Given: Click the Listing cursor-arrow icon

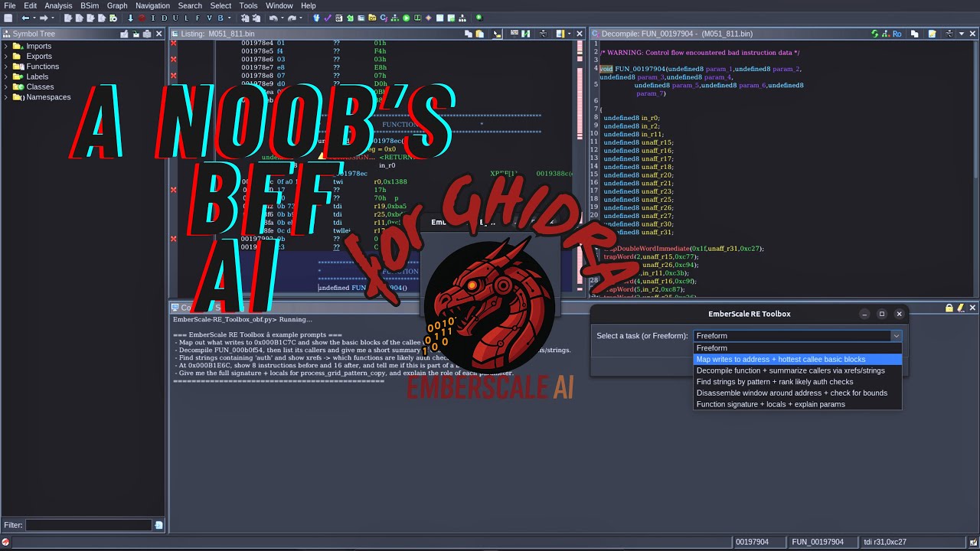Looking at the screenshot, I should click(498, 34).
